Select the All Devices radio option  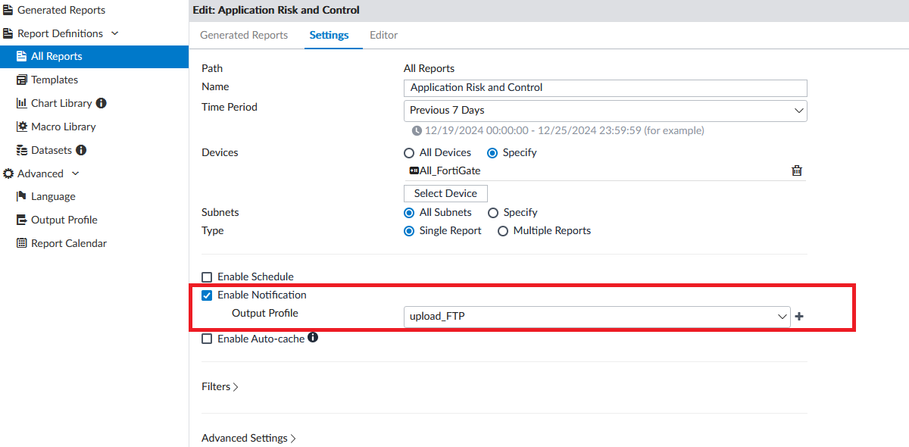[409, 153]
